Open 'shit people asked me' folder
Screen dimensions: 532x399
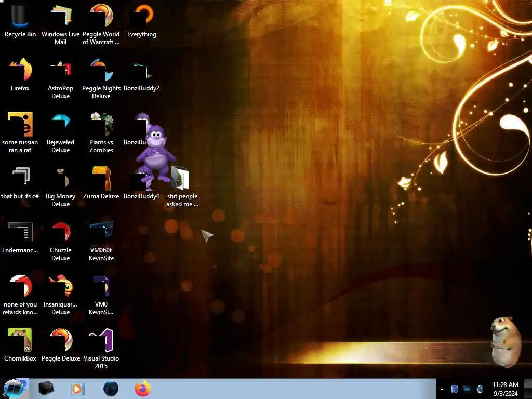pyautogui.click(x=182, y=187)
